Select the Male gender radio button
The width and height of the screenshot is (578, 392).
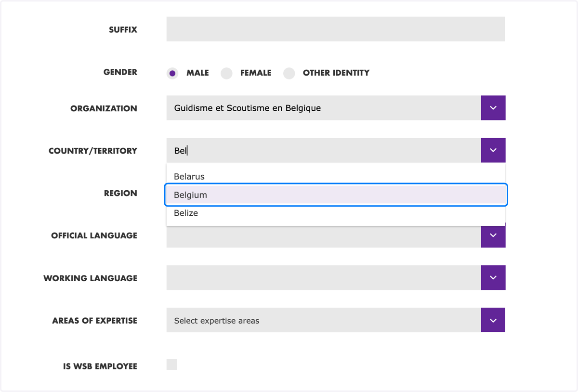point(172,73)
